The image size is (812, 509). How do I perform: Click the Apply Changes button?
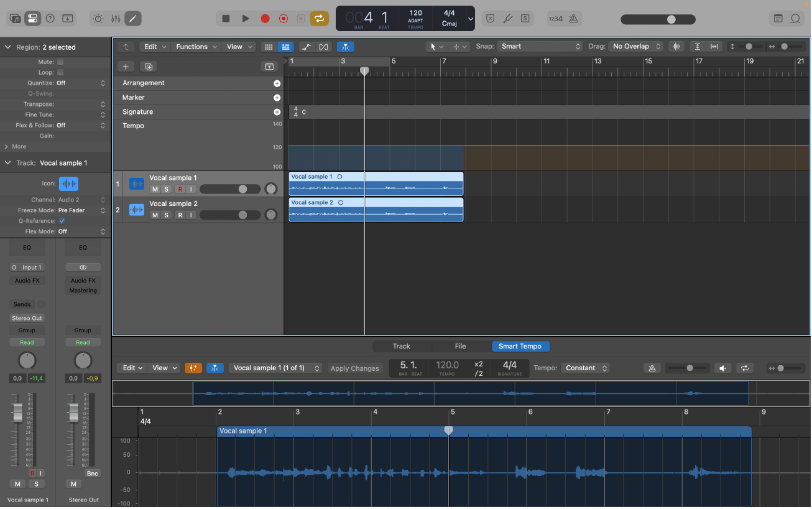pos(355,368)
